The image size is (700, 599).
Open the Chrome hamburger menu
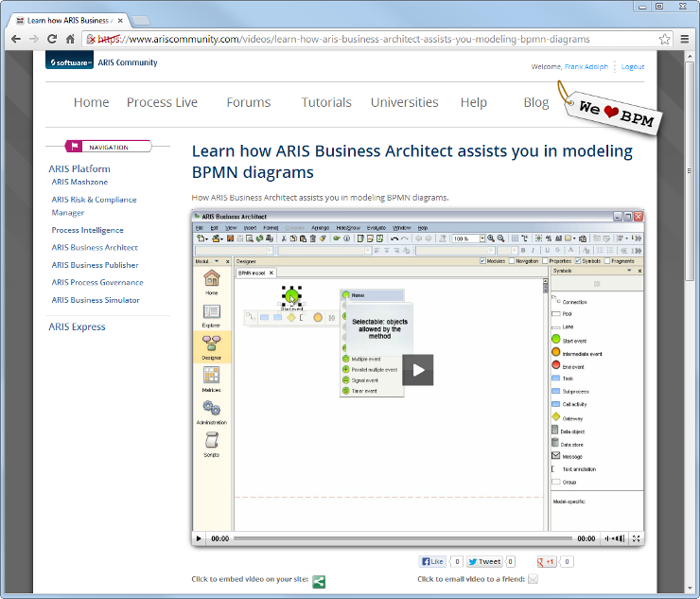(684, 40)
